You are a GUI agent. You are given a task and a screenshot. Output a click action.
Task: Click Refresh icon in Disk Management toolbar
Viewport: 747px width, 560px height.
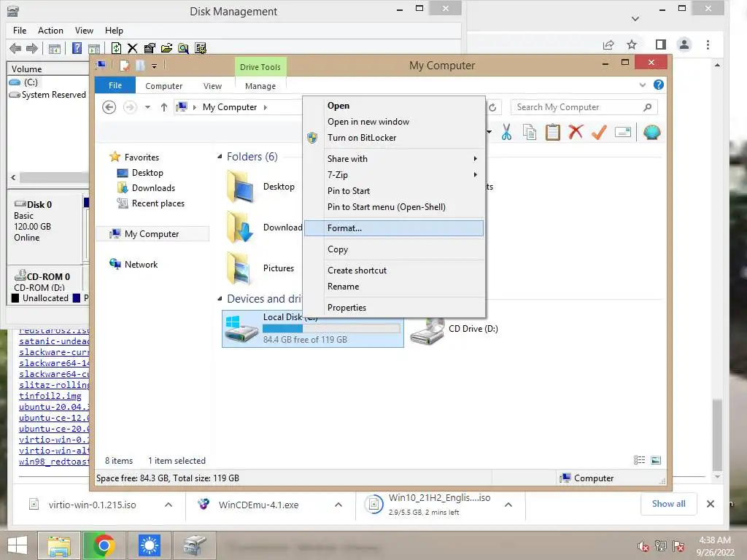[x=116, y=48]
